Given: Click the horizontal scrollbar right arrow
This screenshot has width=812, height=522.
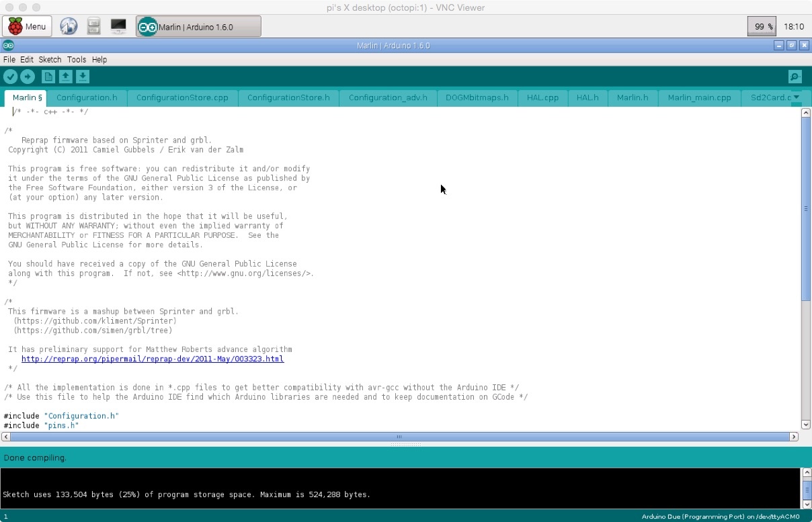Looking at the screenshot, I should 794,437.
